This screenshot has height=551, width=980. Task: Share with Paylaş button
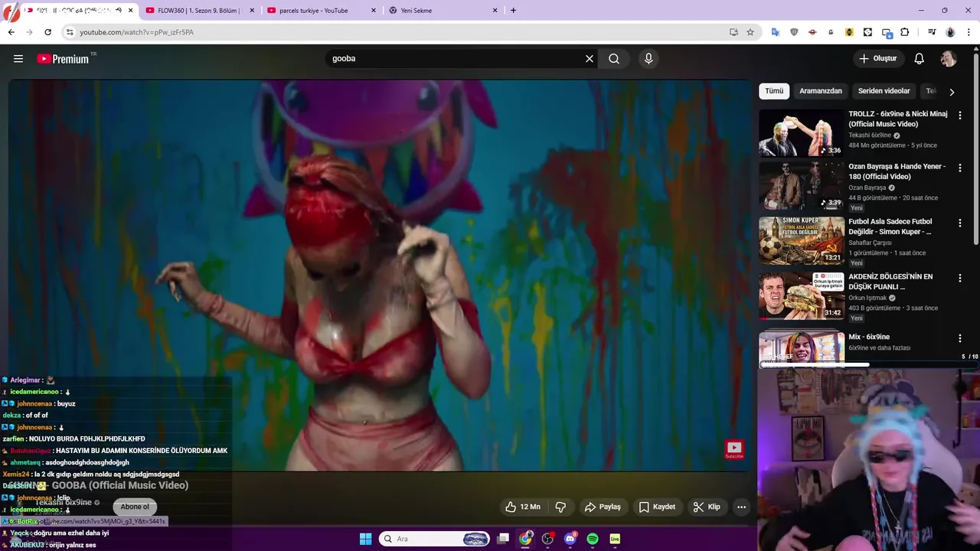(x=603, y=507)
